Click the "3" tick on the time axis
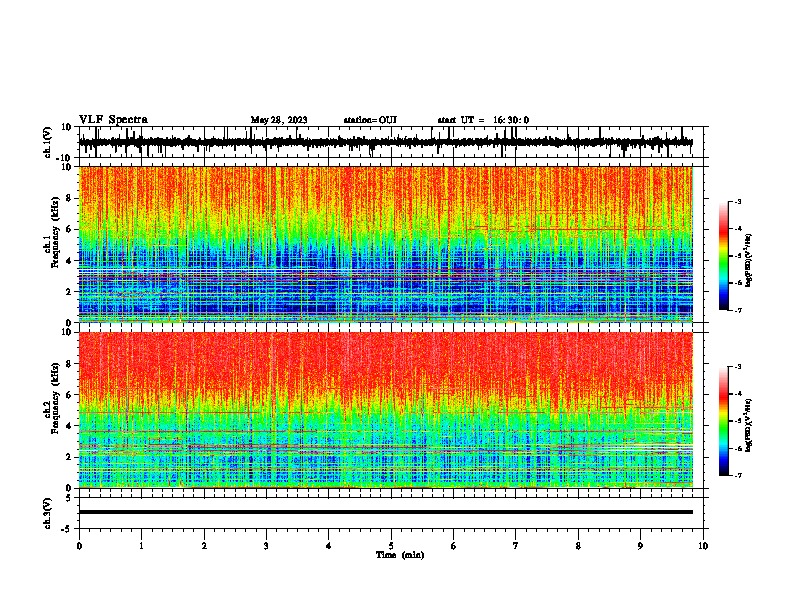 [266, 546]
